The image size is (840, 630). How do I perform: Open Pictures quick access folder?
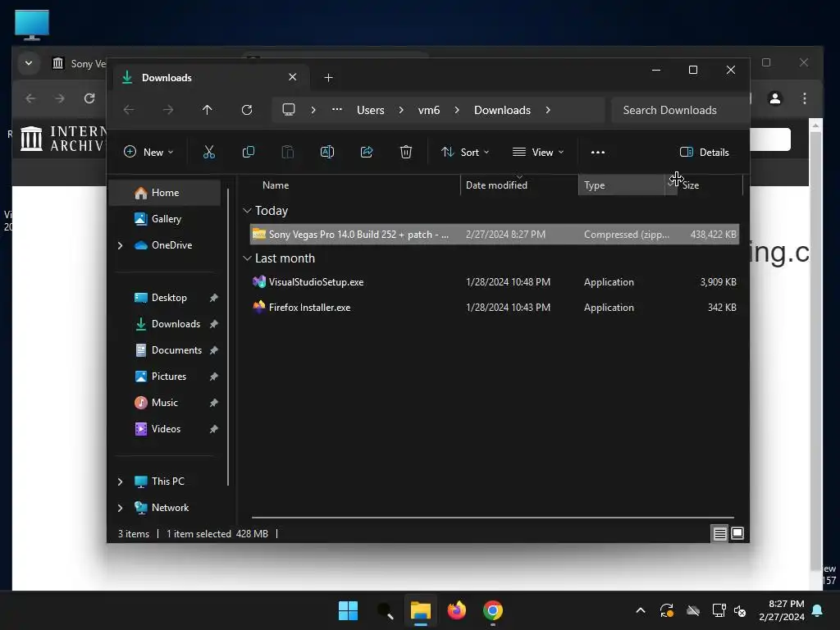[x=169, y=377]
